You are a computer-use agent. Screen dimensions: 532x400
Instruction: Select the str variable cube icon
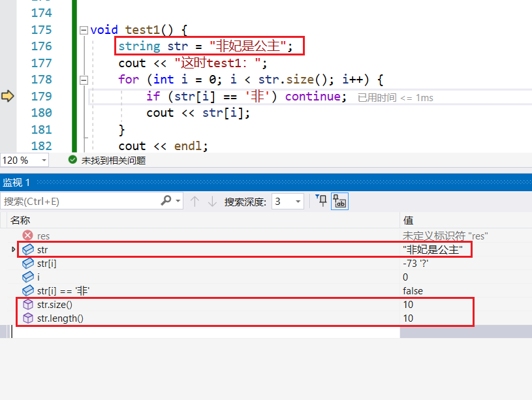(x=28, y=250)
